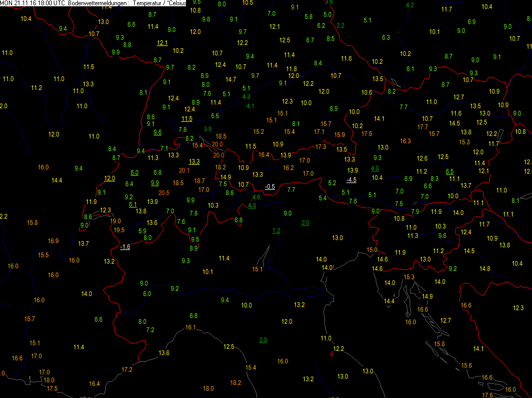Click the green 5.4 temperature value
The height and width of the screenshot is (398, 532).
(322, 198)
